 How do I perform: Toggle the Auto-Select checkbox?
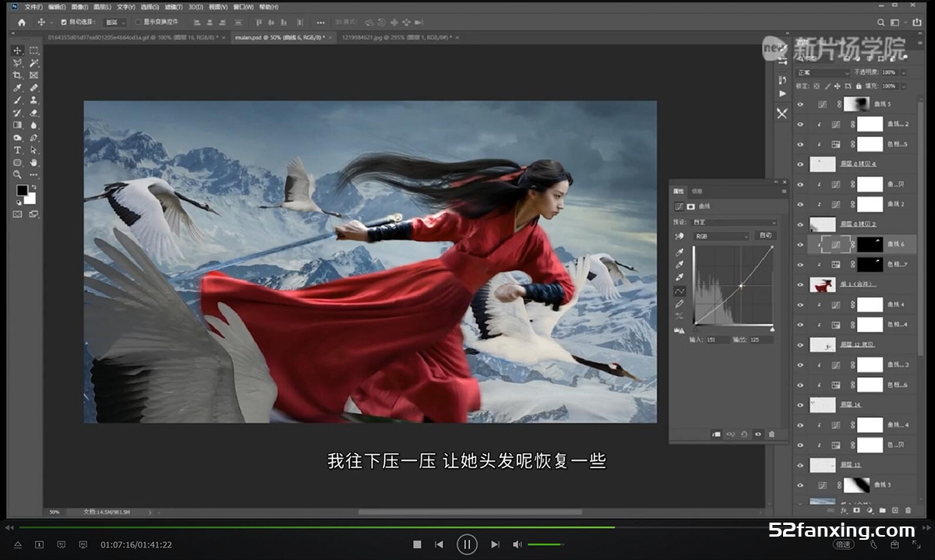pyautogui.click(x=64, y=23)
